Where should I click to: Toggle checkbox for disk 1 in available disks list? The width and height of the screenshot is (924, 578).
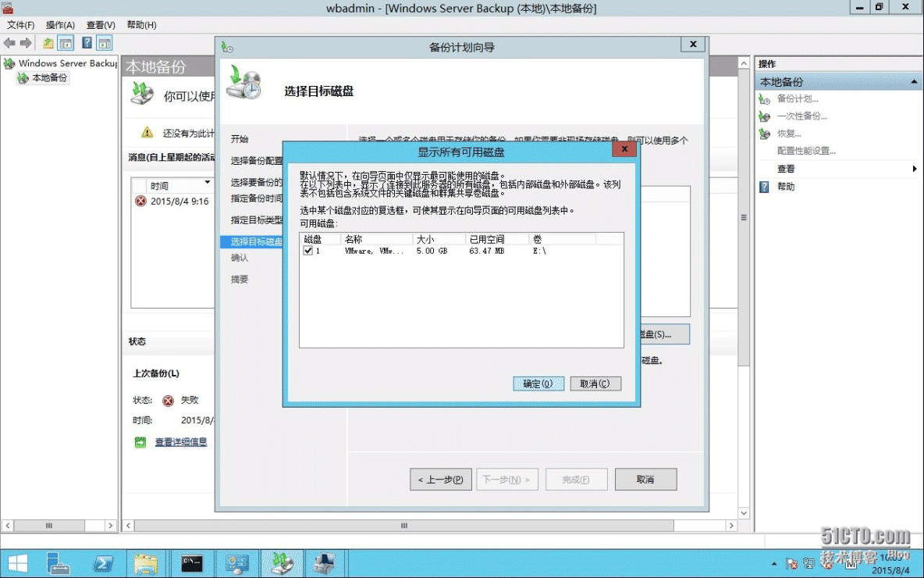pos(307,251)
